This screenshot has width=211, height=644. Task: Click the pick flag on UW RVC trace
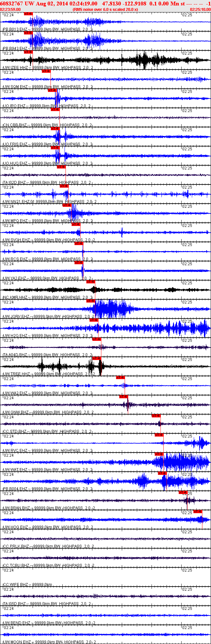[x=159, y=435]
